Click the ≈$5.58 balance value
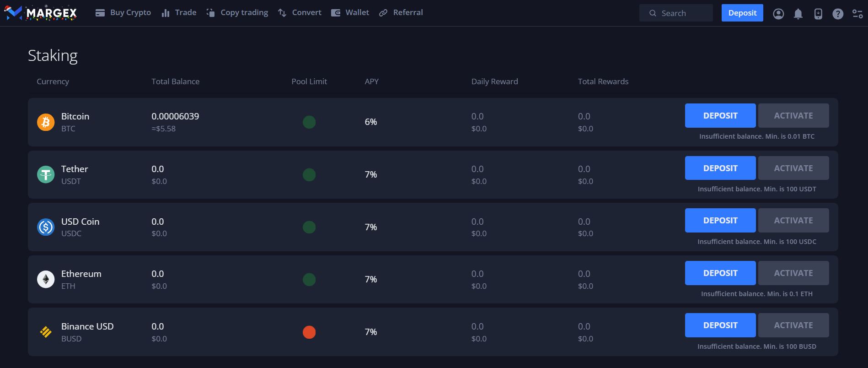This screenshot has height=368, width=868. click(x=163, y=129)
